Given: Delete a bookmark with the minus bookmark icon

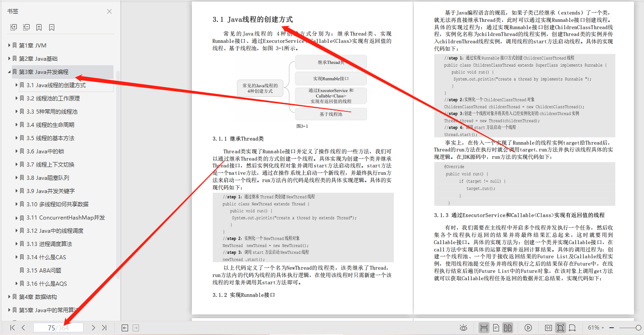Looking at the screenshot, I should (x=52, y=27).
